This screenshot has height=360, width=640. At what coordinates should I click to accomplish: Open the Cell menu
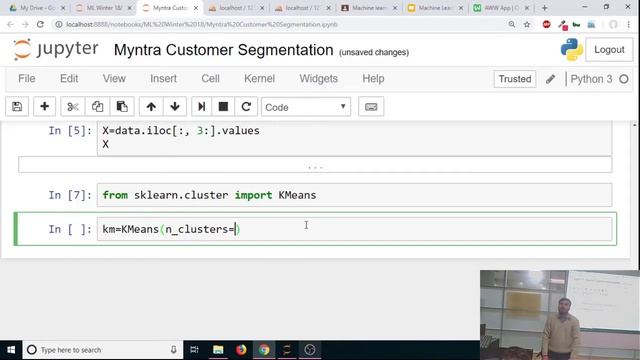coord(210,79)
